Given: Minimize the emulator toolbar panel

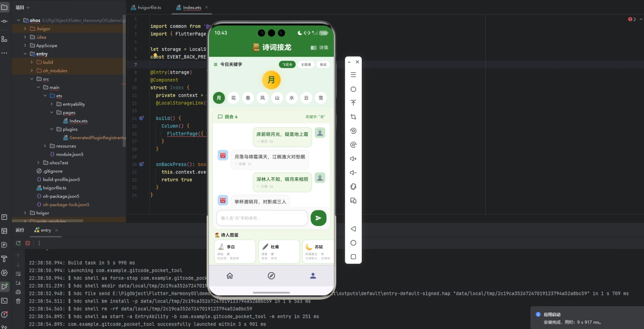Looking at the screenshot, I should (349, 62).
